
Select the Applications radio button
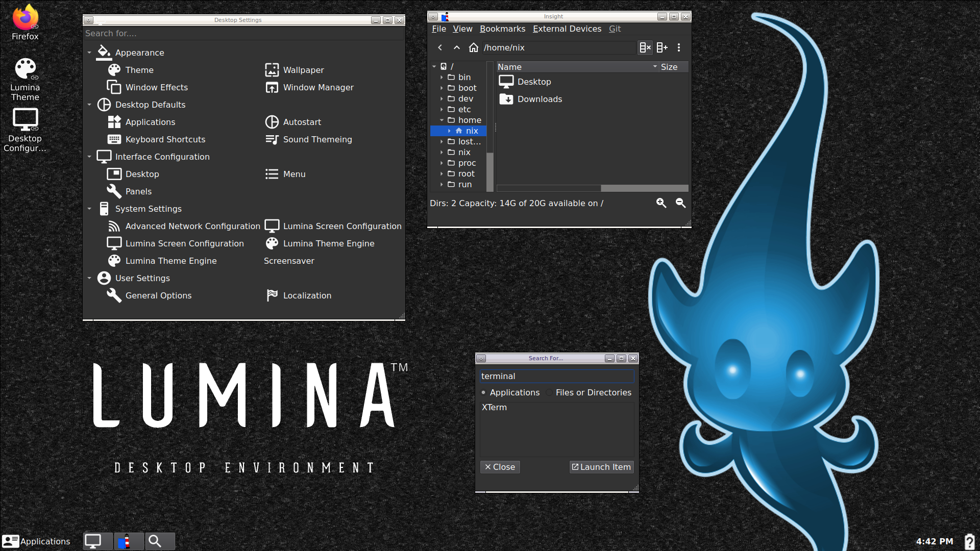tap(483, 392)
